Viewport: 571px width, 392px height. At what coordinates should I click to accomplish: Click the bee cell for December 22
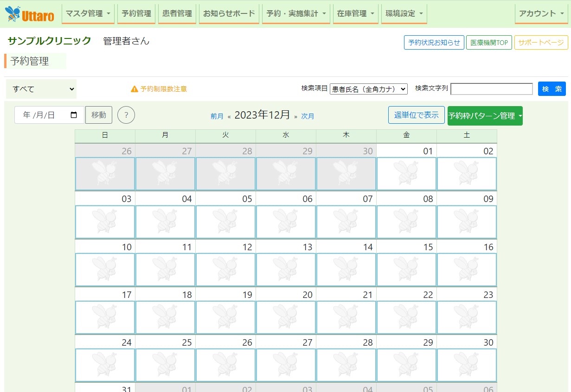406,317
